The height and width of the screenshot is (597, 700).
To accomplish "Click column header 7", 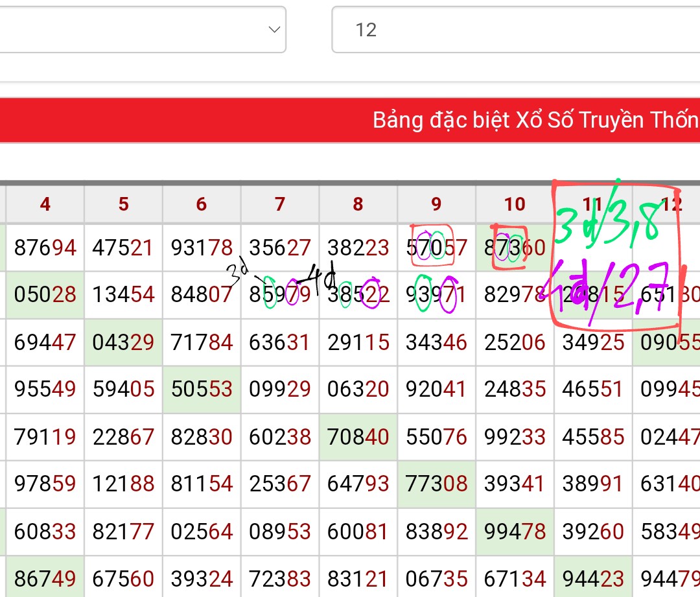I will (280, 205).
